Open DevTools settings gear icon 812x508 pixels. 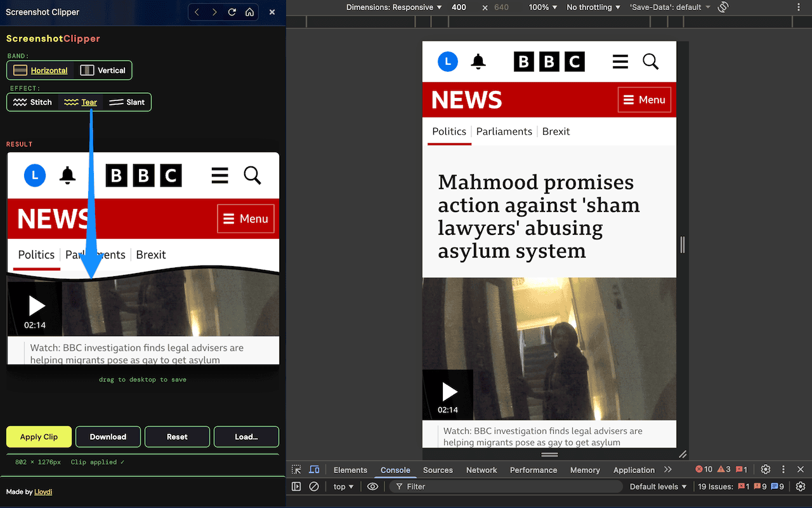tap(766, 469)
